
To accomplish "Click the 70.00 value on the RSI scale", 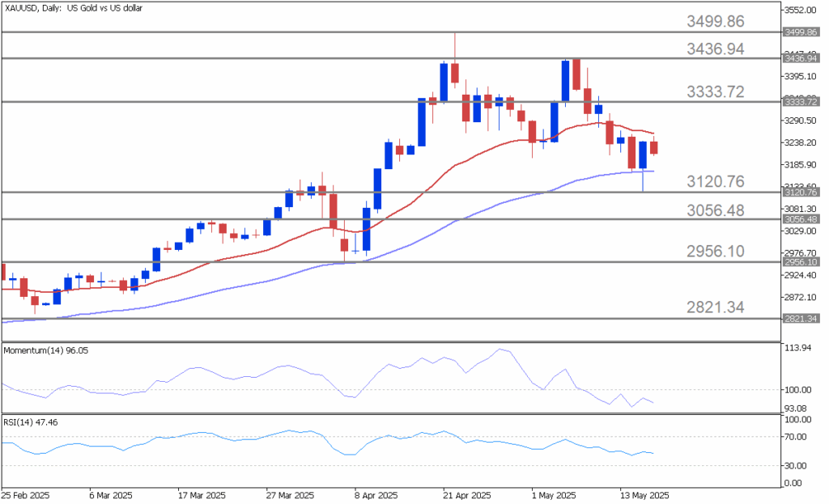I will tap(796, 437).
